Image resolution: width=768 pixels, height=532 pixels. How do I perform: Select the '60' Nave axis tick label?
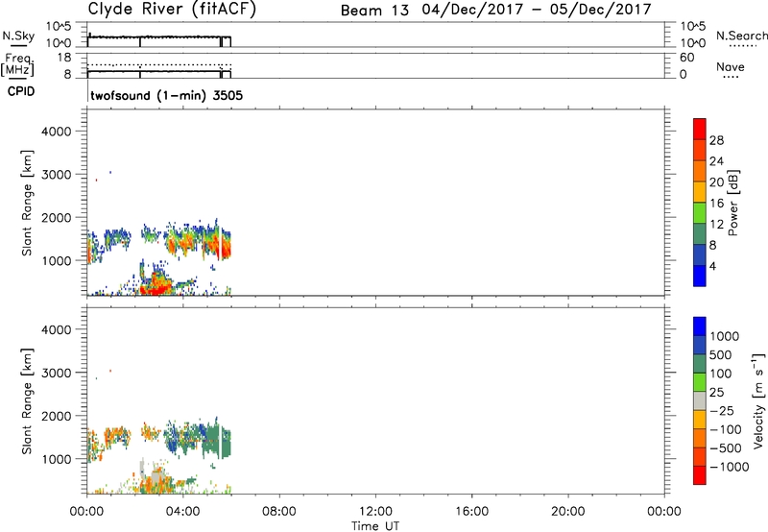click(x=687, y=58)
